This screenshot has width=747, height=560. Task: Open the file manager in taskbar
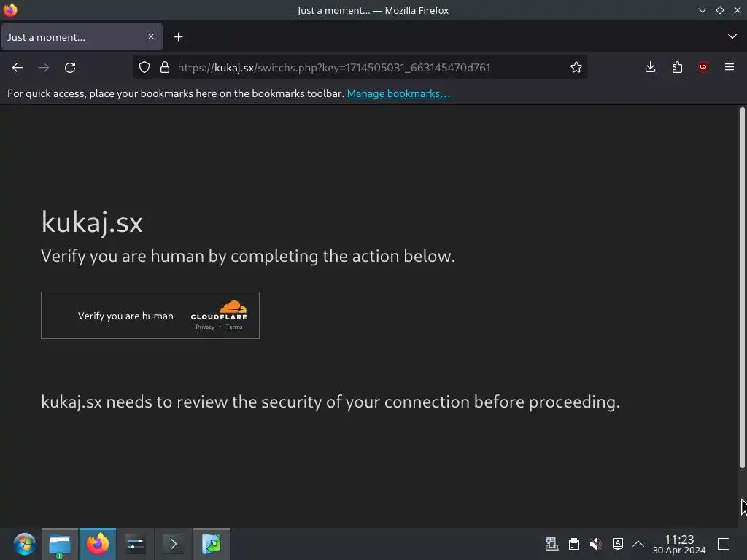(60, 544)
